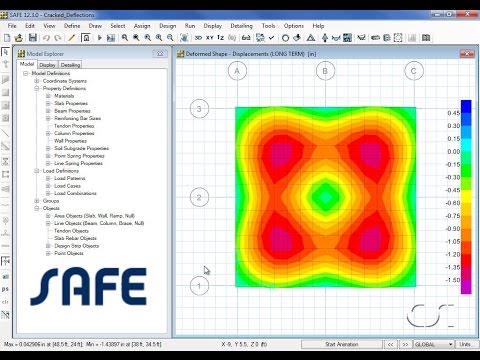
Task: Click the glasses view options icon
Action: [246, 38]
